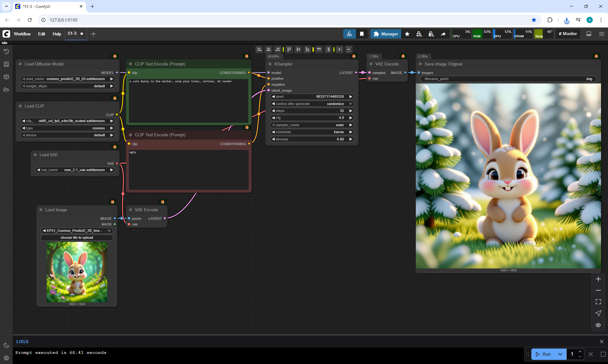Image resolution: width=608 pixels, height=364 pixels.
Task: Open the sampler_name euler dropdown
Action: (x=312, y=125)
